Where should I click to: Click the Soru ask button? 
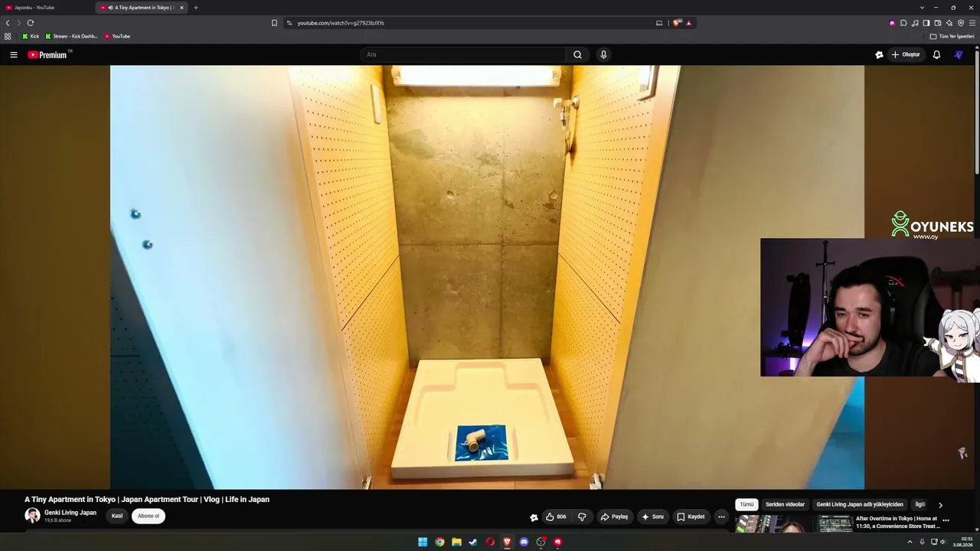pos(652,517)
